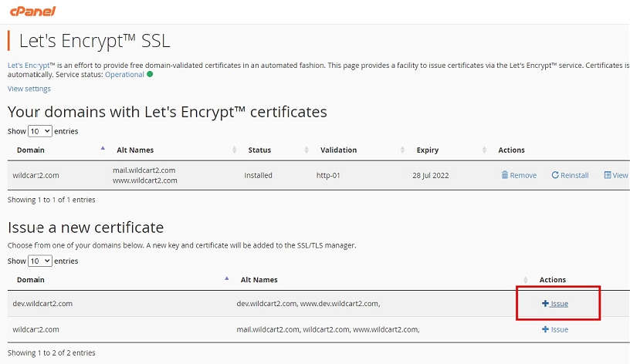Open the Let's Encrypt link in description
This screenshot has height=364, width=630.
click(29, 66)
